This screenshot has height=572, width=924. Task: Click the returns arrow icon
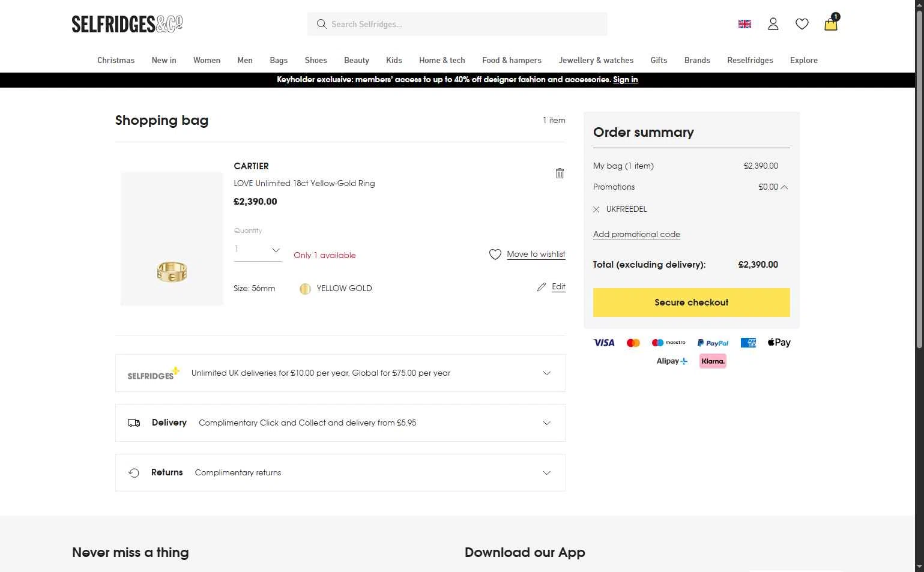tap(134, 473)
